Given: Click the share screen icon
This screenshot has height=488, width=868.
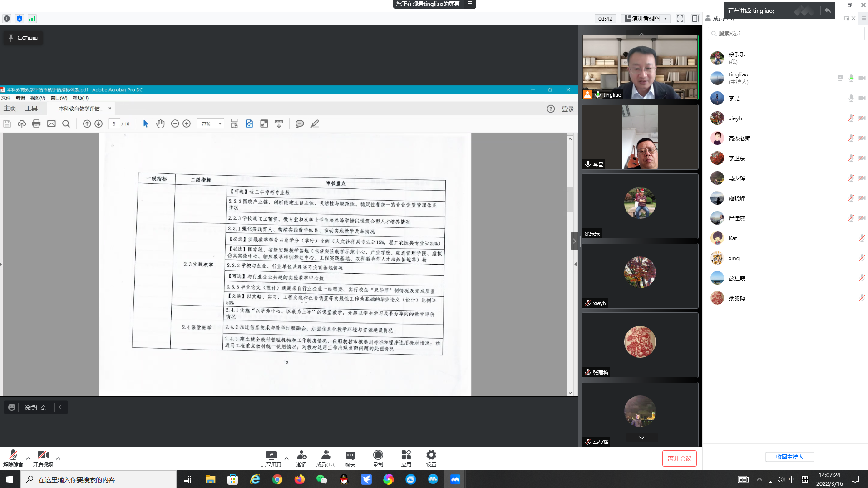Looking at the screenshot, I should pos(271,456).
